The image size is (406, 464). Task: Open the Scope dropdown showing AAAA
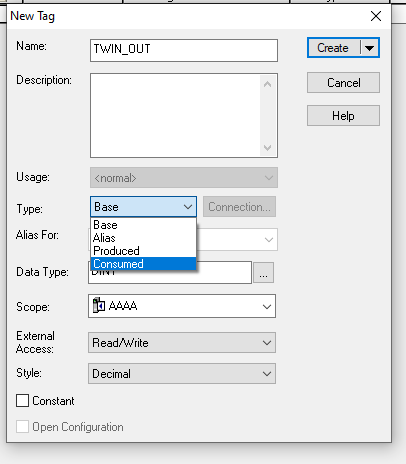click(182, 306)
